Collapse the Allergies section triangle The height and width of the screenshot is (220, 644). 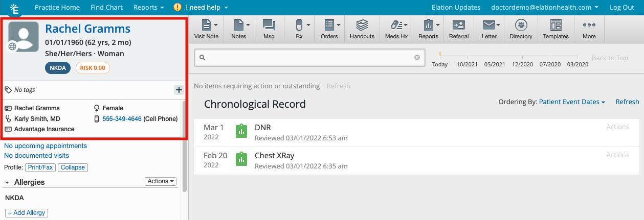click(x=7, y=182)
